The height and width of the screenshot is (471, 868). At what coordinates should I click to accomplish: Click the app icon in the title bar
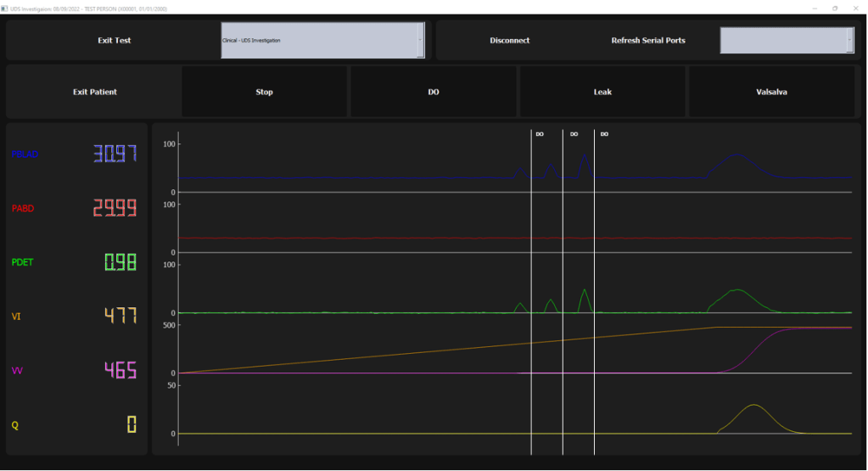pos(4,8)
